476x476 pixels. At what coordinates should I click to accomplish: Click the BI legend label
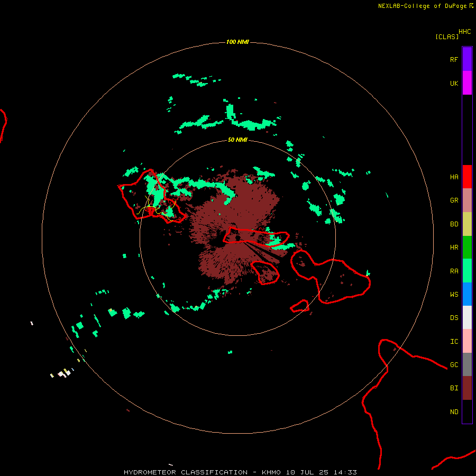tap(454, 388)
